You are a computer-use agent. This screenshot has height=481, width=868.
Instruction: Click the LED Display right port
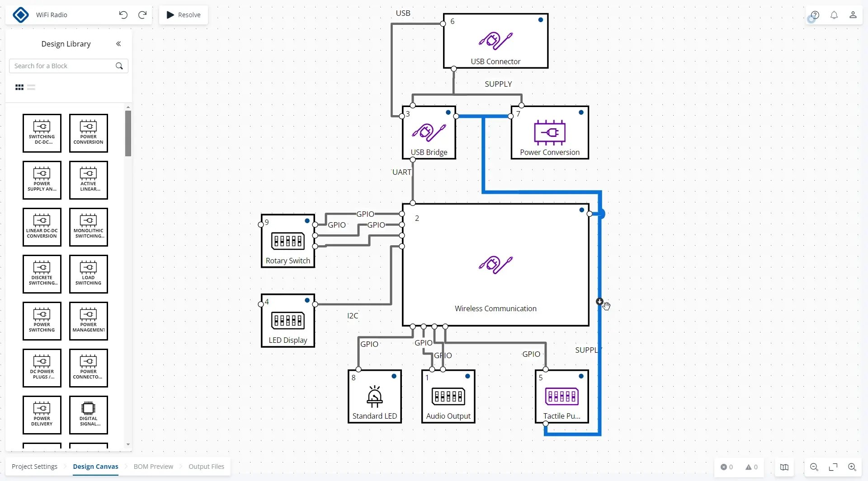[315, 304]
